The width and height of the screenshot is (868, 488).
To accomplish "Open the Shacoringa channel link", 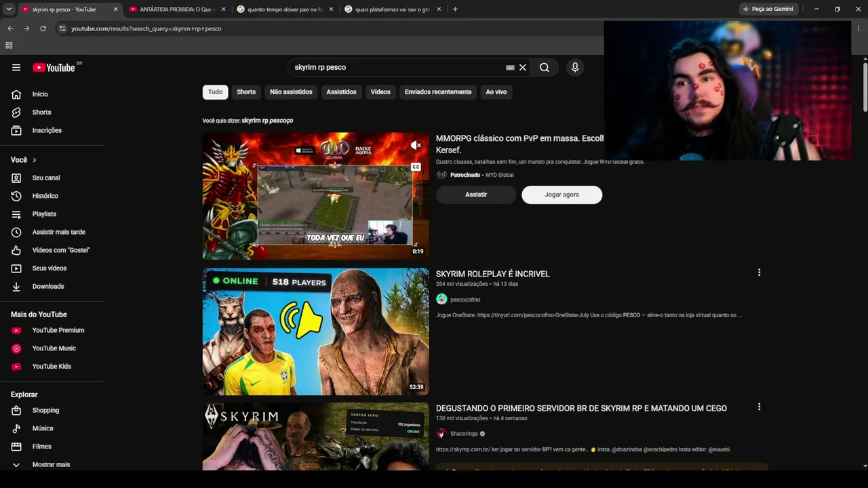I will click(464, 434).
